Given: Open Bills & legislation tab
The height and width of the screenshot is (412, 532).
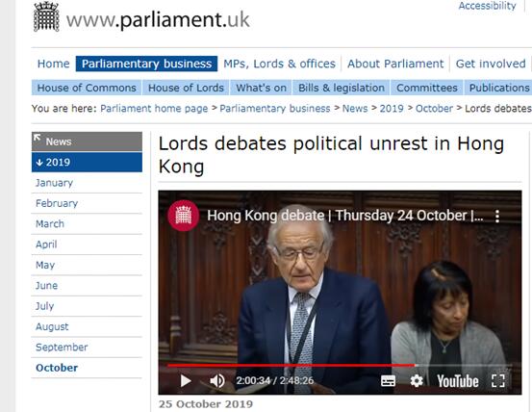Looking at the screenshot, I should (x=342, y=88).
